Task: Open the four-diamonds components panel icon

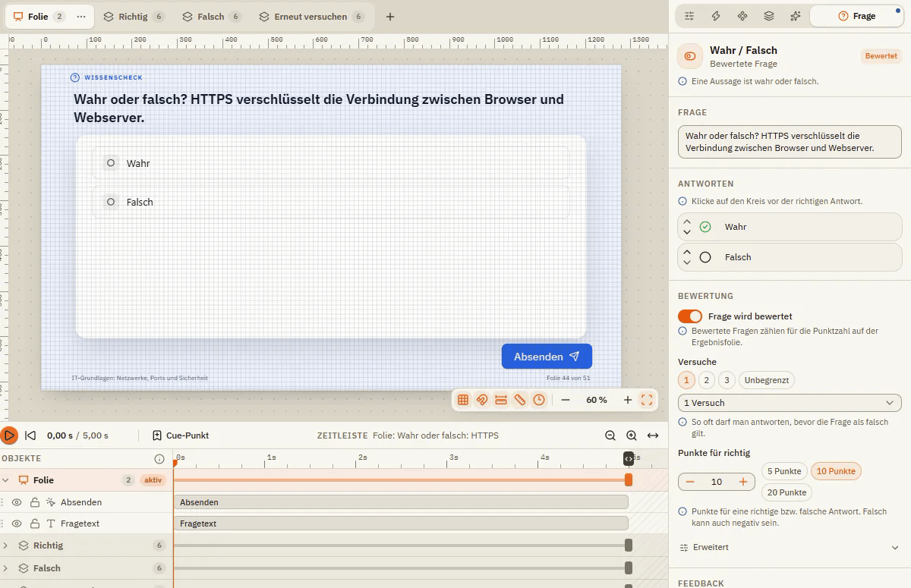Action: pyautogui.click(x=742, y=16)
